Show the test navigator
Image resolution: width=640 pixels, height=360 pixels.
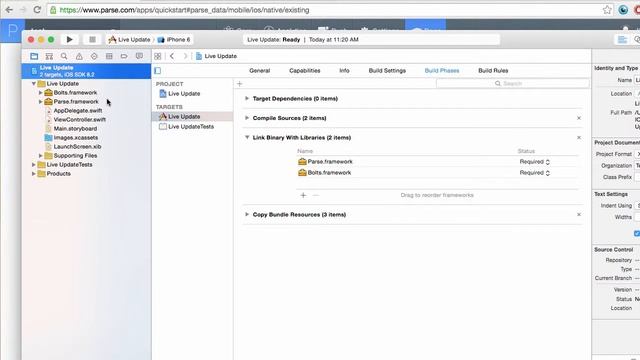(94, 56)
